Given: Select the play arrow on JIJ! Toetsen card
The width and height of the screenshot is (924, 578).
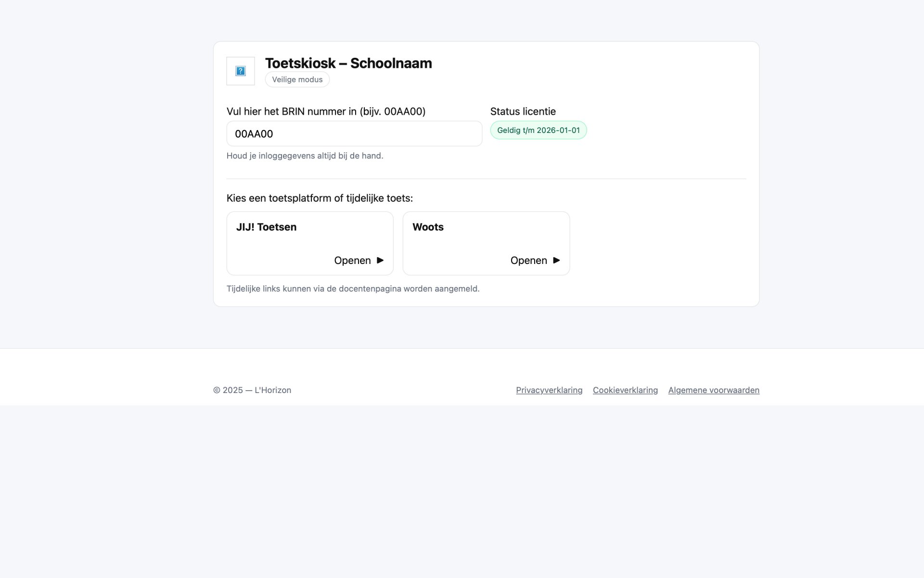Looking at the screenshot, I should tap(380, 260).
